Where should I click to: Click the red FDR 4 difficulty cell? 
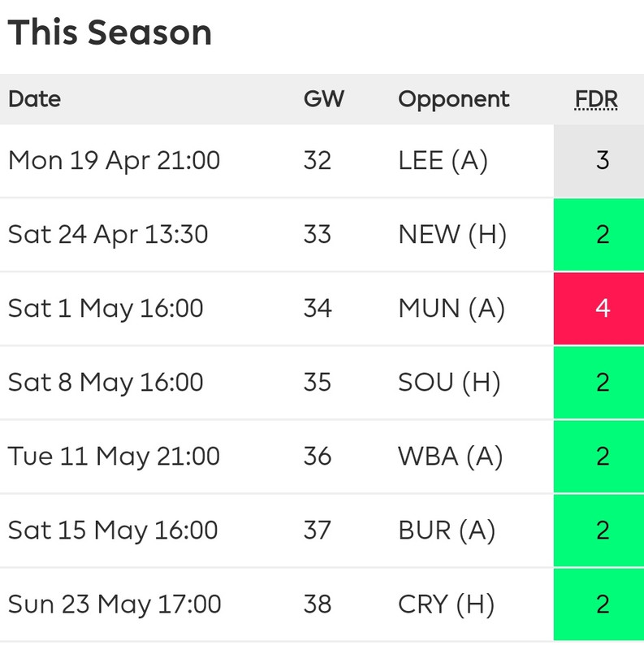599,309
